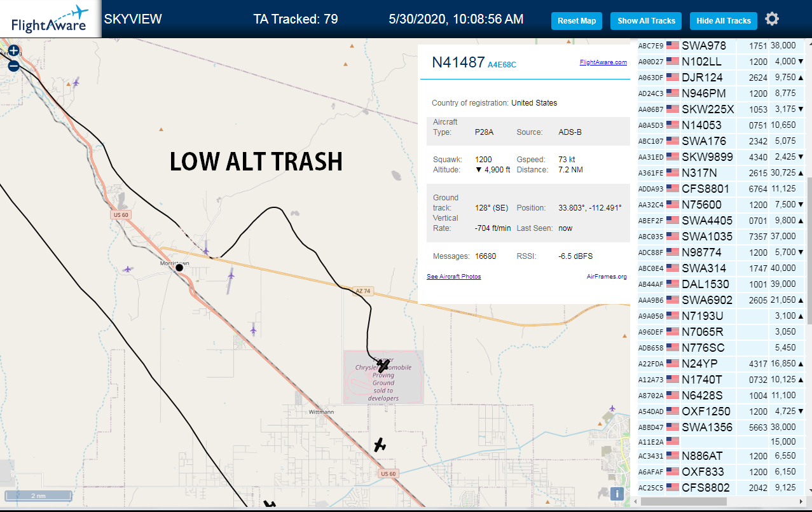The width and height of the screenshot is (812, 512).
Task: Select the black aircraft over Proving Ground
Action: [383, 364]
